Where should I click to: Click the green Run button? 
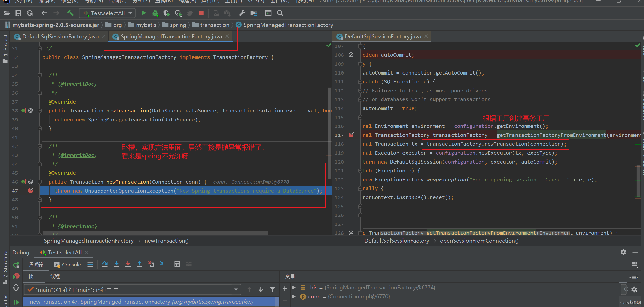pos(143,13)
